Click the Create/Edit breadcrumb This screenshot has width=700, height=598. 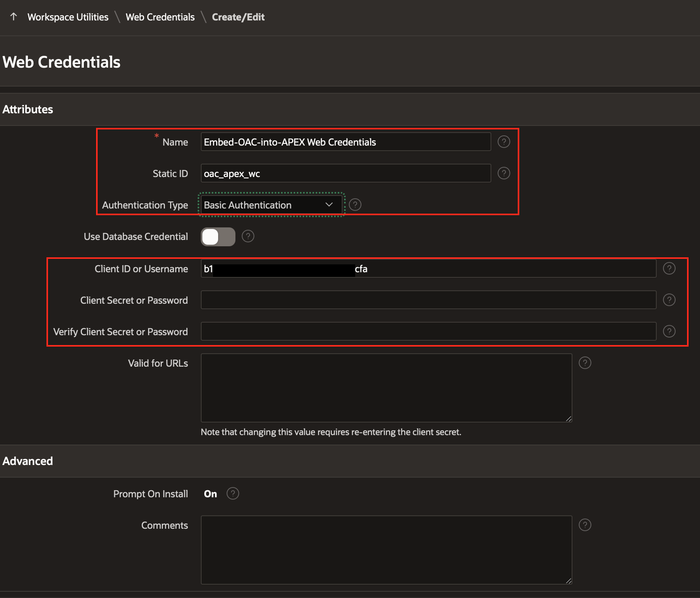point(238,17)
